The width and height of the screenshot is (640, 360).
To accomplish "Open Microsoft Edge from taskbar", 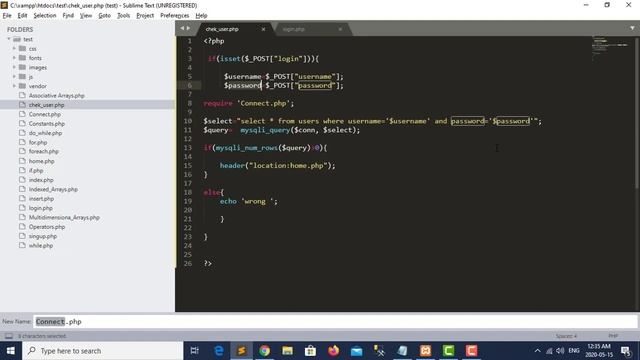I will tap(219, 351).
